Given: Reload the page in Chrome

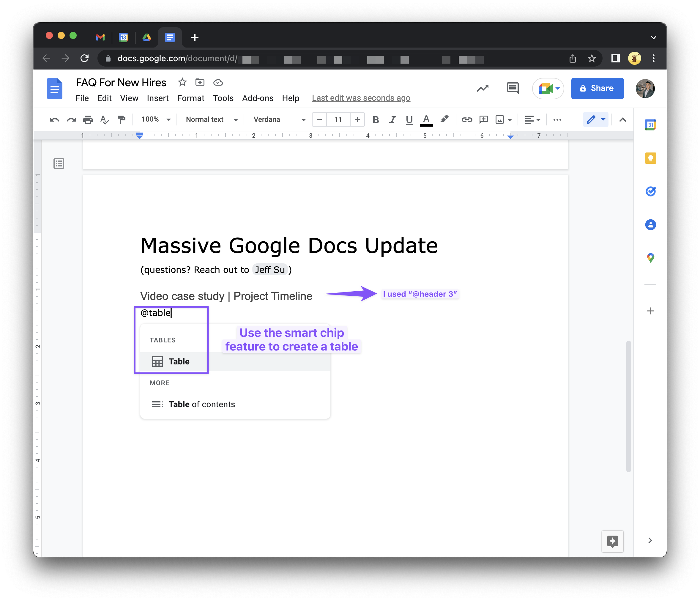Looking at the screenshot, I should point(84,59).
